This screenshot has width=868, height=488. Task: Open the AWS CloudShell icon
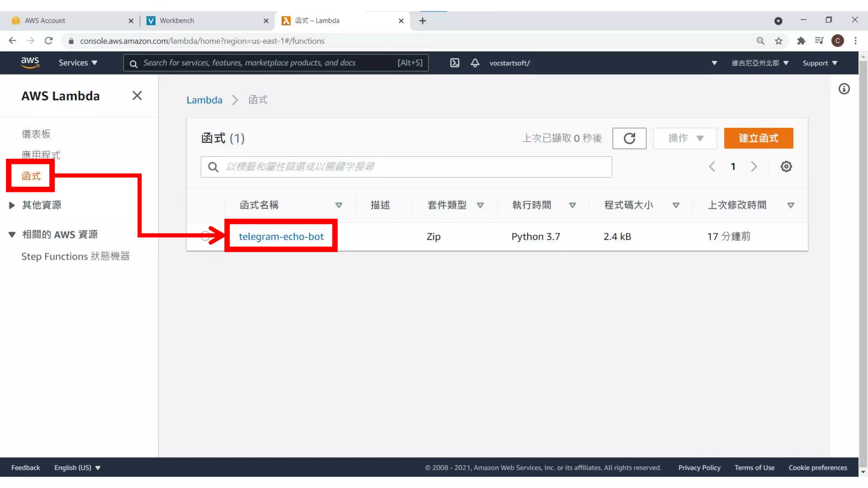click(454, 63)
